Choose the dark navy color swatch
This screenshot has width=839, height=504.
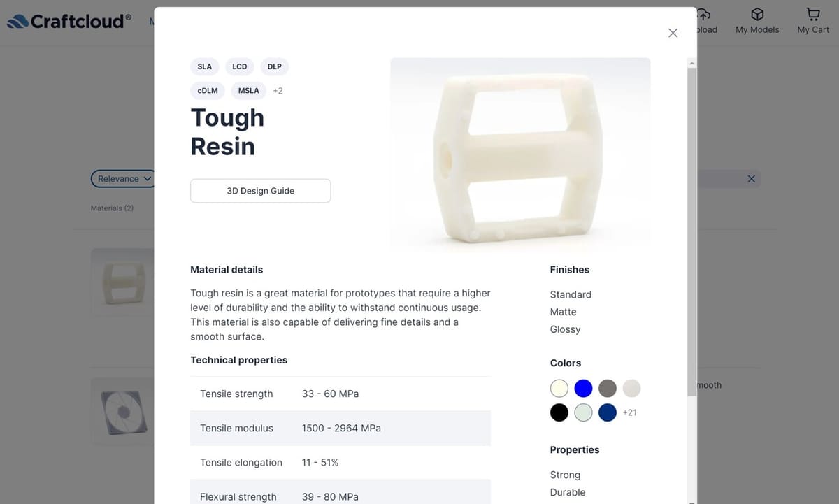tap(608, 412)
